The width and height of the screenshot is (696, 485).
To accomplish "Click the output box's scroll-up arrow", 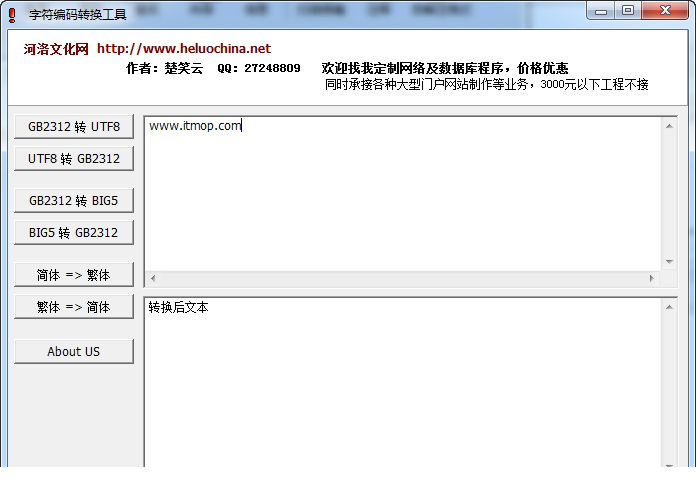I will [669, 307].
